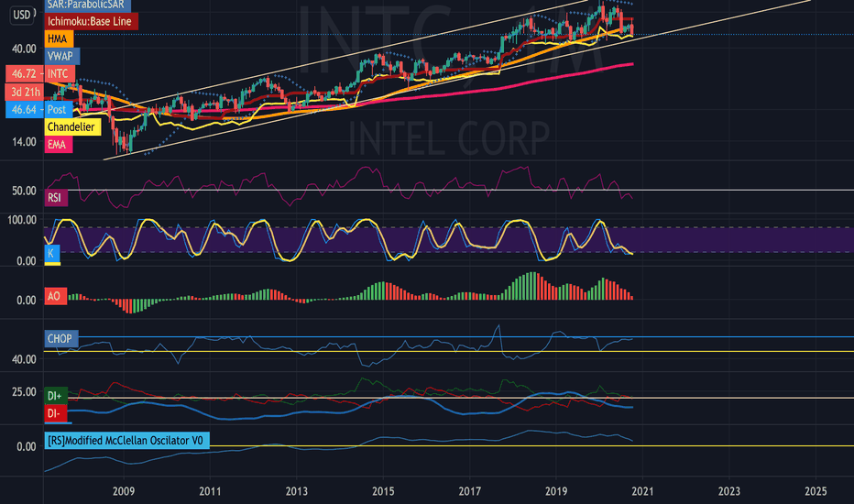Click the CHOP indicator label
Viewport: 854px width, 504px height.
60,338
